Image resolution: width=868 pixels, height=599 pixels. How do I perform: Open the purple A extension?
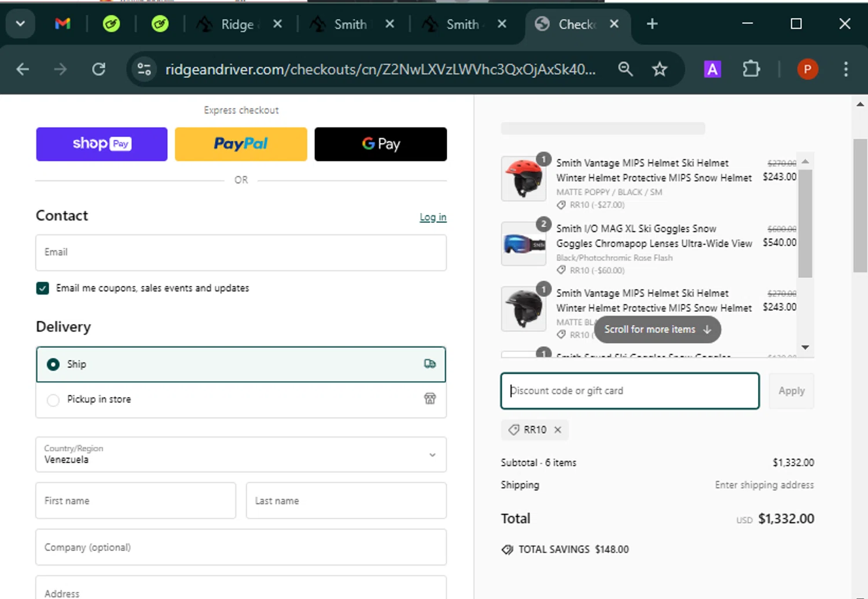(x=712, y=69)
